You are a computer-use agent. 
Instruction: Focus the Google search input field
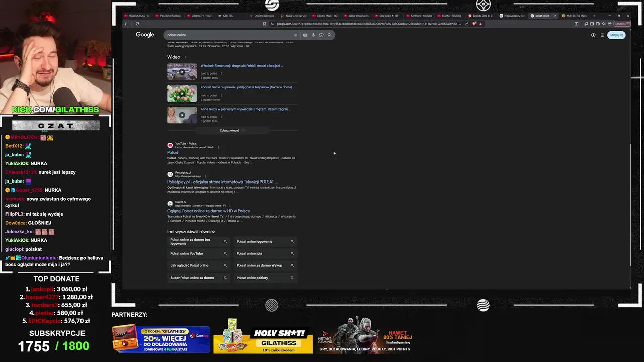(229, 35)
